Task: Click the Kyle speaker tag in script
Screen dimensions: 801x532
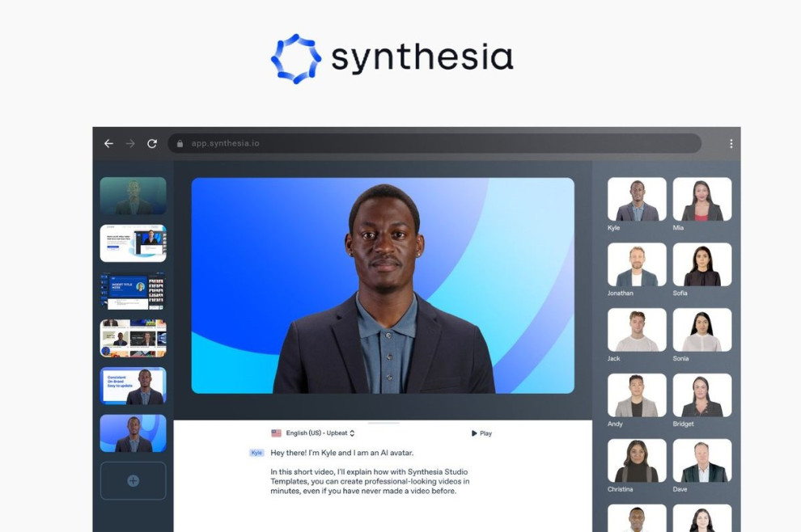Action: pyautogui.click(x=256, y=452)
